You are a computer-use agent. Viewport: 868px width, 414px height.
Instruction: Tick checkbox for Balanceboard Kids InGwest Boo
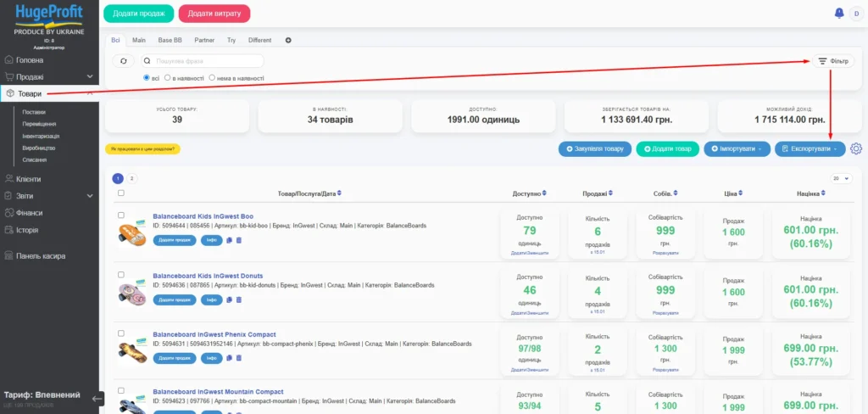[x=121, y=215]
